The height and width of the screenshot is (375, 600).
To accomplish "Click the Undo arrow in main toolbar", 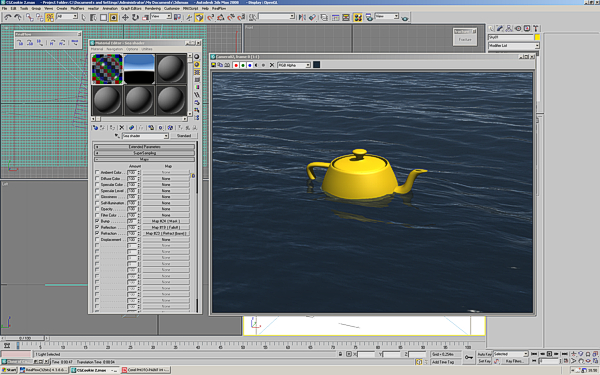I will pyautogui.click(x=8, y=17).
